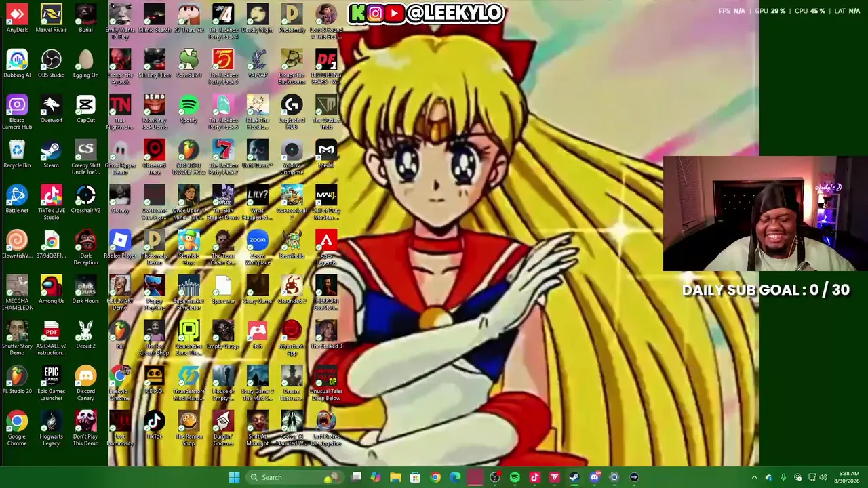
Task: Open the AnyDesk desktop shortcut
Action: point(17,18)
